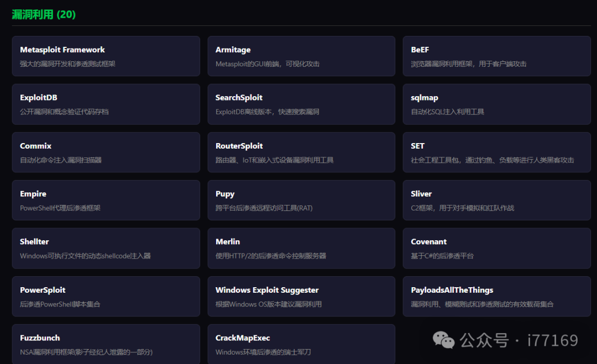Open the ExploitDB card
The height and width of the screenshot is (364, 597).
click(106, 104)
